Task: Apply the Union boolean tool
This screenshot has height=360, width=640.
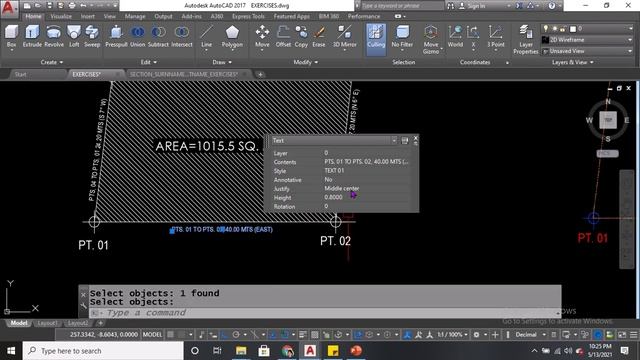Action: pyautogui.click(x=138, y=36)
